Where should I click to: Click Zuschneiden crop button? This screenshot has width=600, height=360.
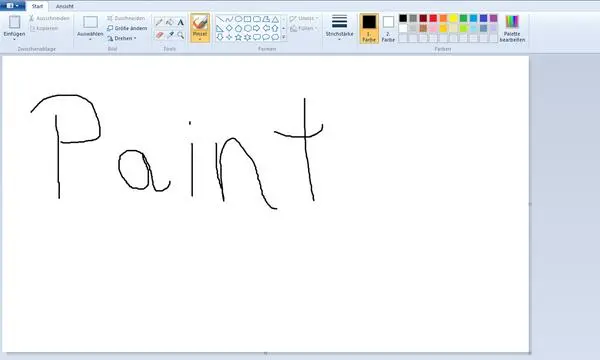[126, 18]
